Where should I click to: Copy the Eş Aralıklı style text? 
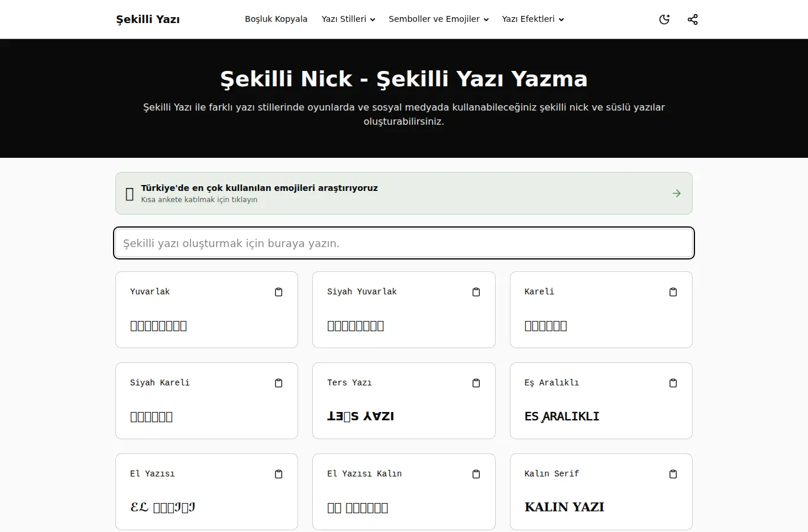673,383
